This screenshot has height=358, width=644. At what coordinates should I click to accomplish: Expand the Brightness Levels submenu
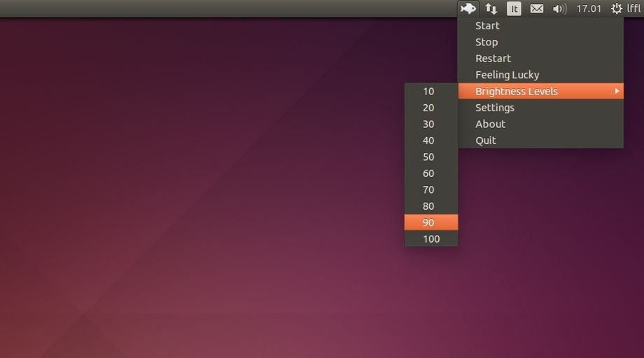point(540,91)
